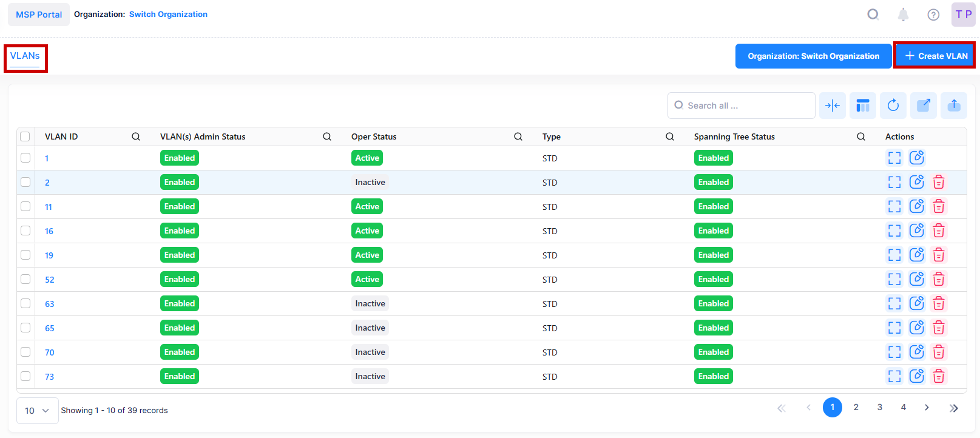Tick the checkbox for VLAN 2
The height and width of the screenshot is (438, 980).
[25, 182]
